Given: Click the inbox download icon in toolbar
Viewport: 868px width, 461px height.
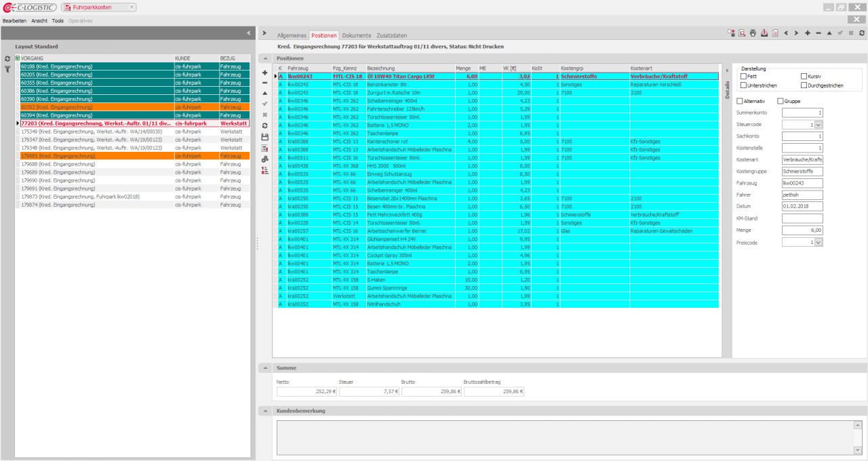Looking at the screenshot, I should point(764,33).
